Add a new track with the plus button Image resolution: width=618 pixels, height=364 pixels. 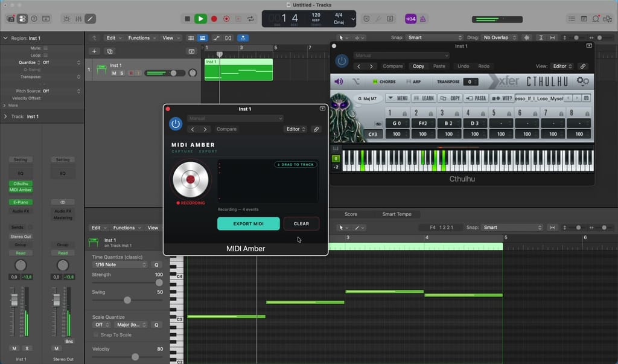tap(94, 51)
